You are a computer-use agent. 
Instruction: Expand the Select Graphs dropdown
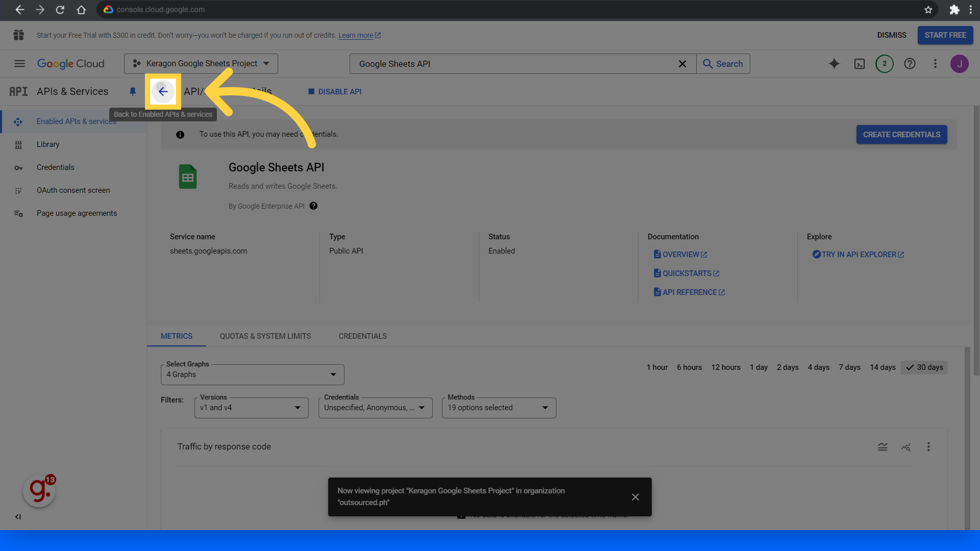coord(253,374)
